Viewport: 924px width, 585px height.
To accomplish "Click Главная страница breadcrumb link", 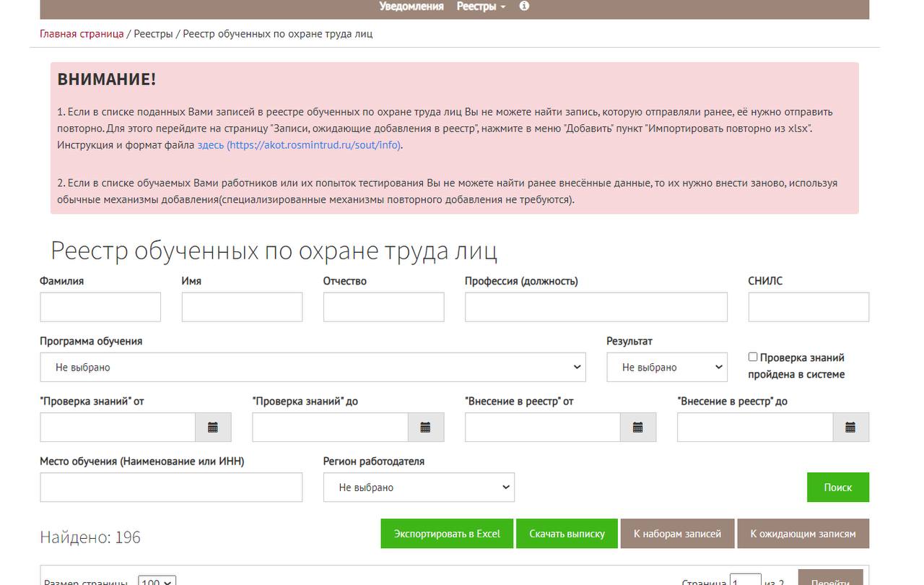I will coord(82,34).
